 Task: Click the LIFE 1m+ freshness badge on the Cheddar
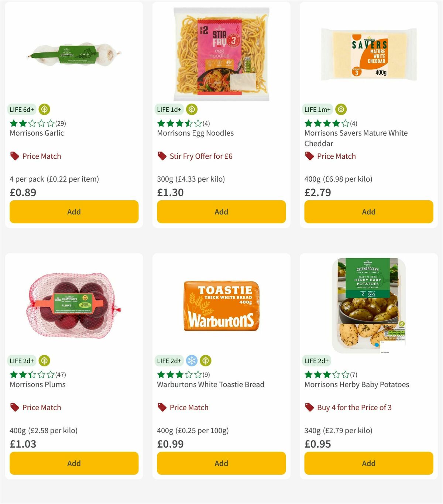click(318, 109)
